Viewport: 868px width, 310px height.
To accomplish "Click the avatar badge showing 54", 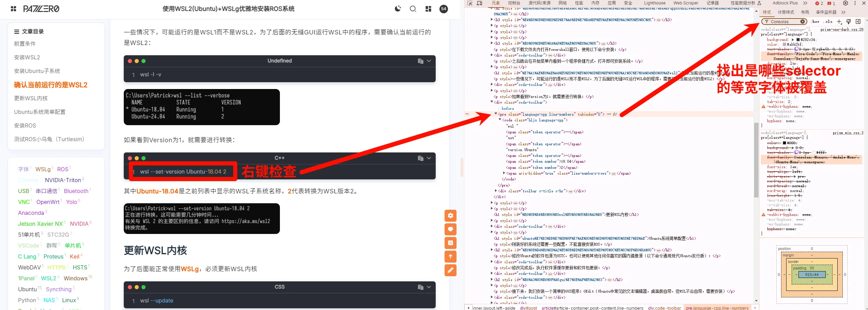I will pos(444,9).
